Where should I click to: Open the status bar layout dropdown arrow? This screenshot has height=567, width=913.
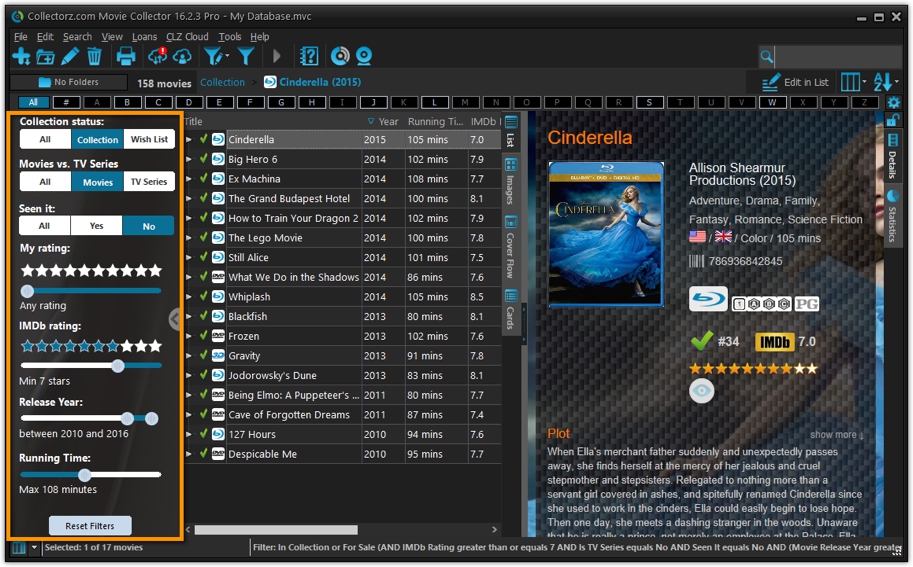click(34, 548)
